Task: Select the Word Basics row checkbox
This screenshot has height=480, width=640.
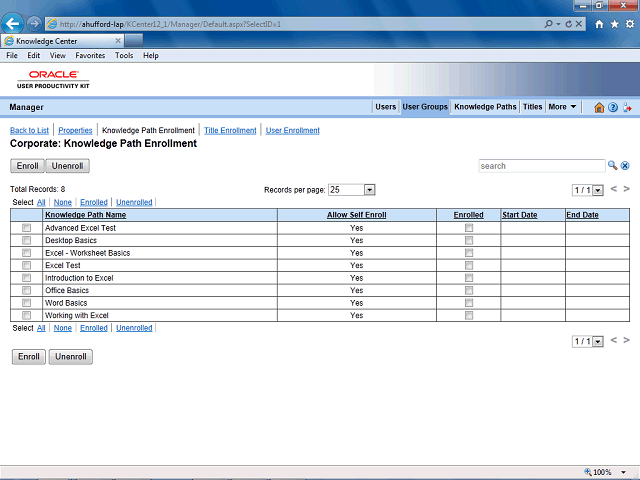Action: point(27,303)
